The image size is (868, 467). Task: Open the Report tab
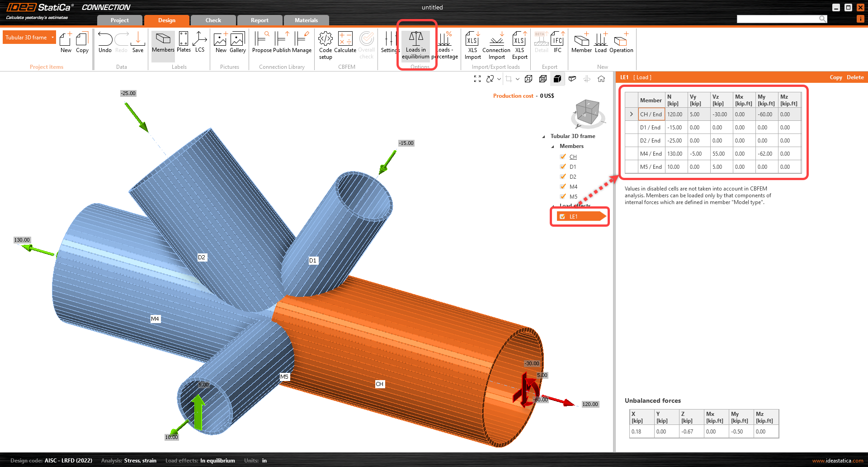click(259, 20)
